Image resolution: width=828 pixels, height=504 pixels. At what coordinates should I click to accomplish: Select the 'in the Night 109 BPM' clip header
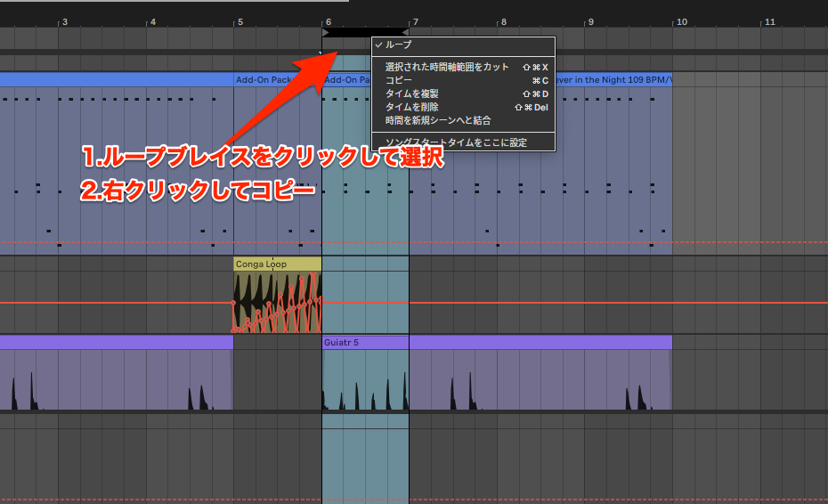click(x=614, y=79)
